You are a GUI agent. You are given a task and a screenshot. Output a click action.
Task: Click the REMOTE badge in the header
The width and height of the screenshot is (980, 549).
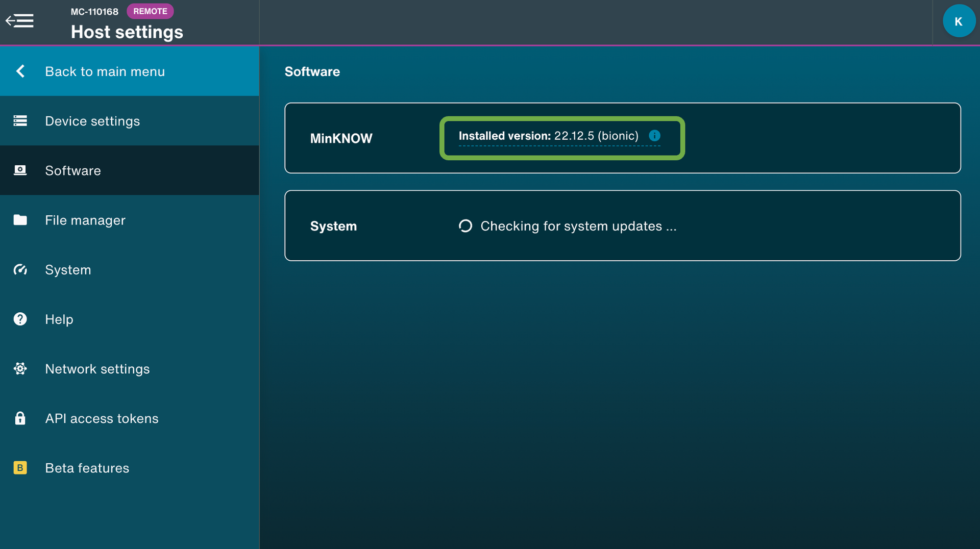(150, 11)
